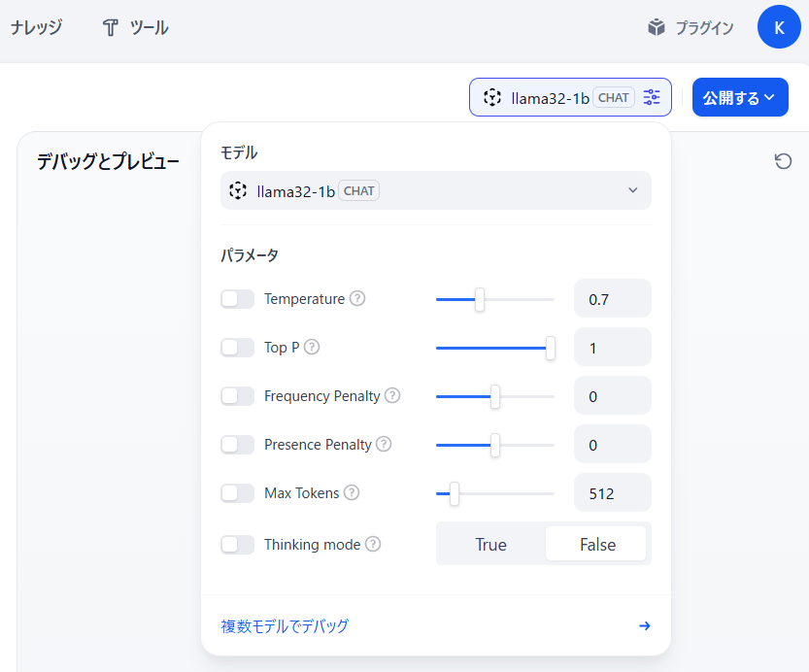The image size is (809, 672).
Task: Turn on the Max Tokens toggle
Action: [x=237, y=492]
